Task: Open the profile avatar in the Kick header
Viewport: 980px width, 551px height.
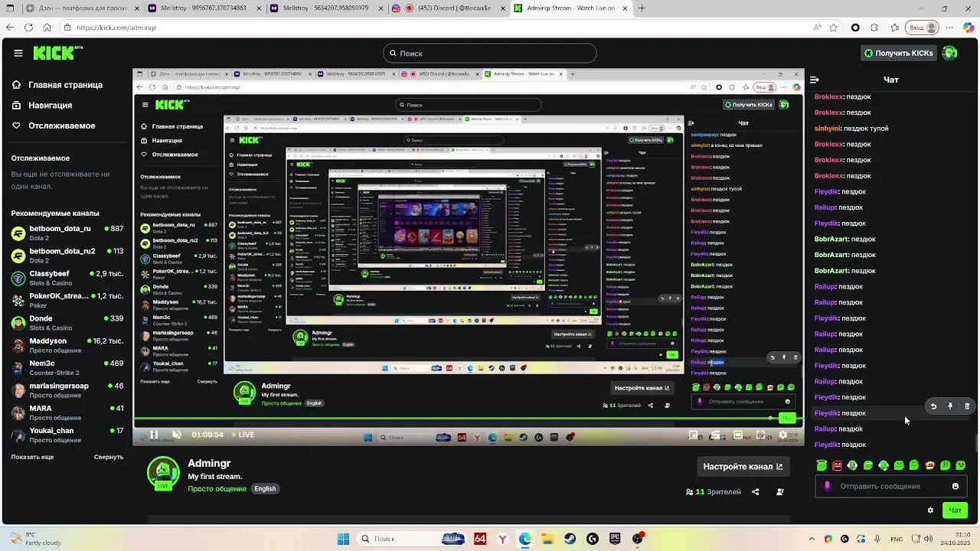Action: (x=949, y=53)
